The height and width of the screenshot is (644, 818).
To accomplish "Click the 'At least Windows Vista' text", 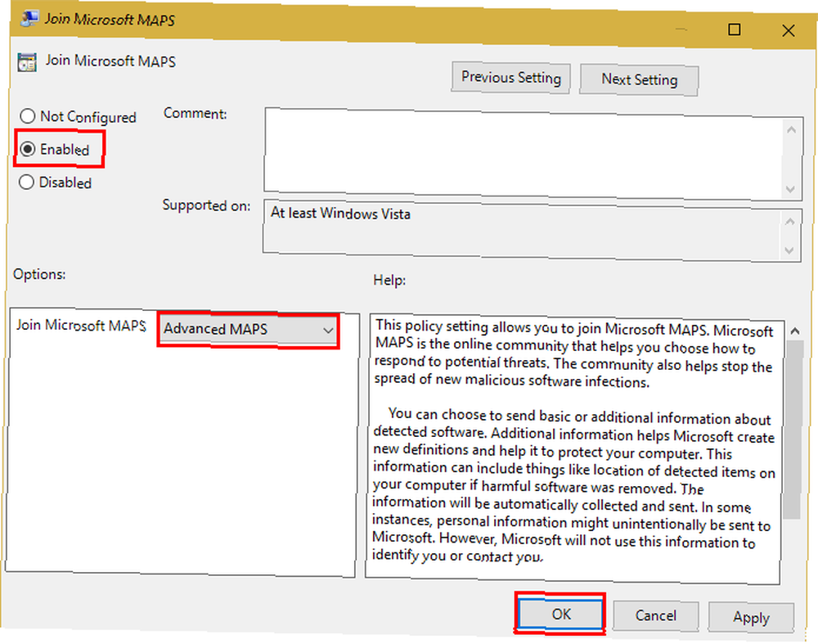I will [x=340, y=214].
